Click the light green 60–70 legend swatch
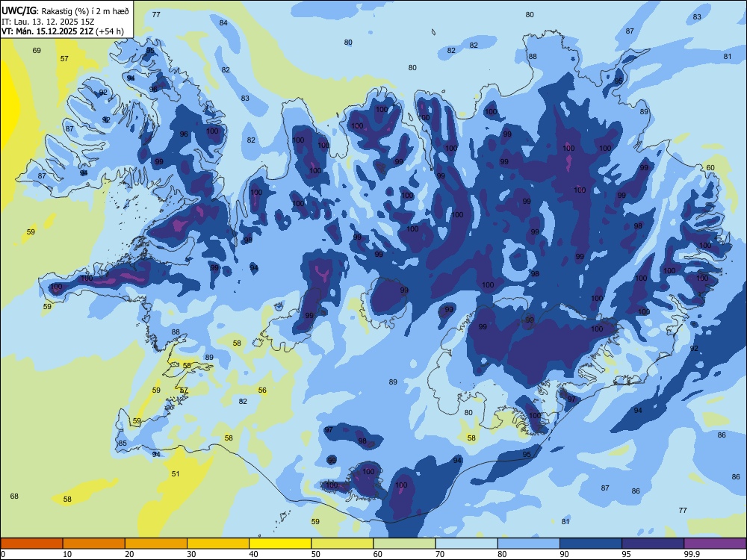Screen dimensions: 747x560 (404, 544)
